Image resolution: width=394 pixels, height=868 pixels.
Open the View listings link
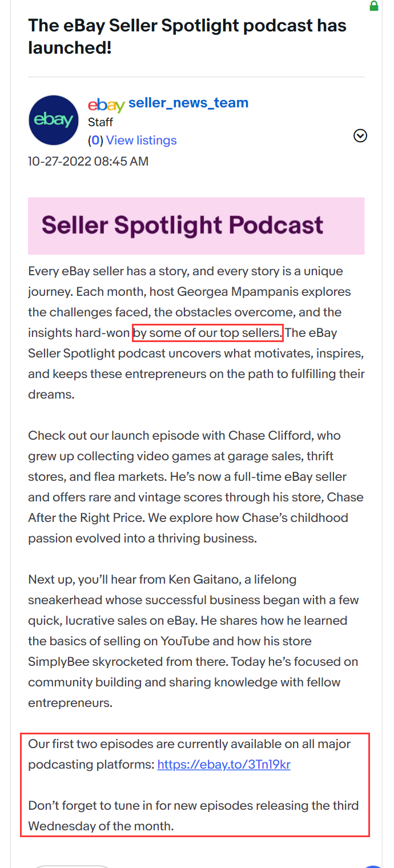[x=142, y=140]
